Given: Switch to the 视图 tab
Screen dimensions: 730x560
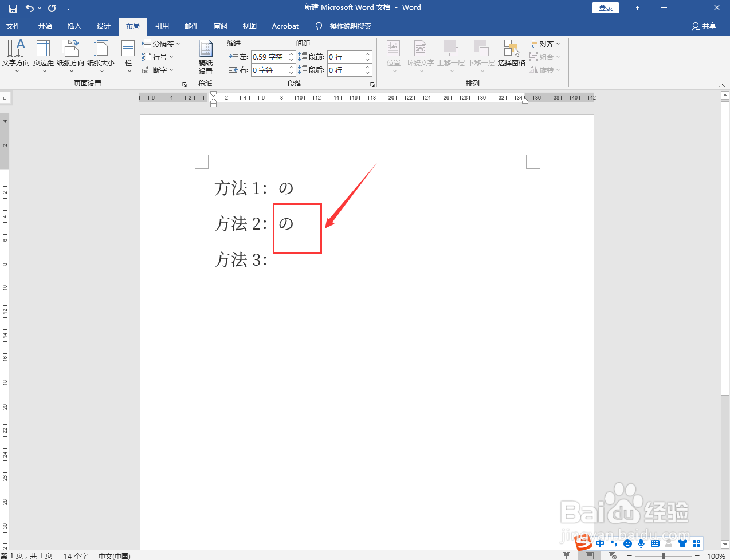Looking at the screenshot, I should (250, 26).
